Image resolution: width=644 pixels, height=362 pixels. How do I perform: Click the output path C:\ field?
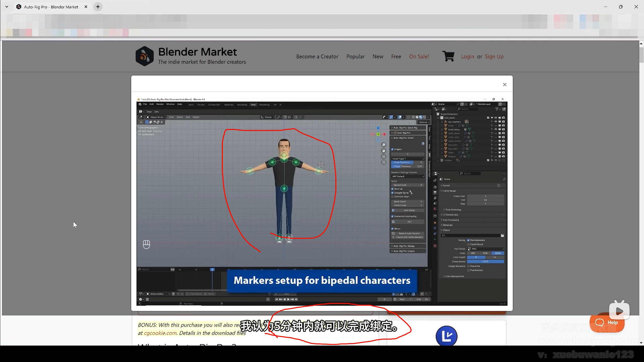[x=470, y=236]
